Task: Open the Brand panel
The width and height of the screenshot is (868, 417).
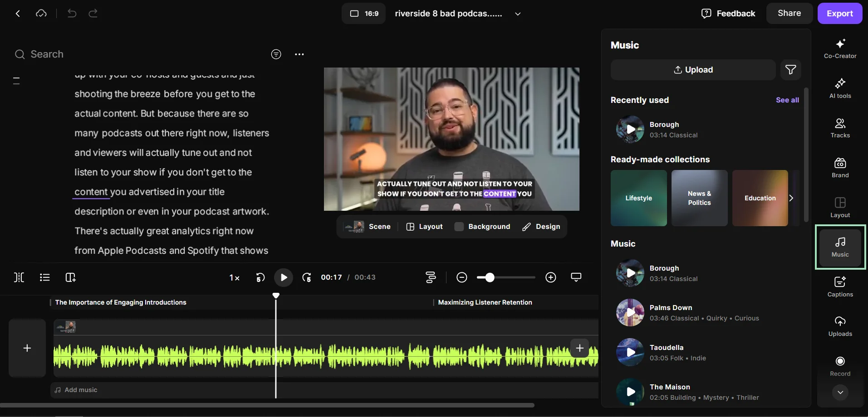Action: [840, 167]
